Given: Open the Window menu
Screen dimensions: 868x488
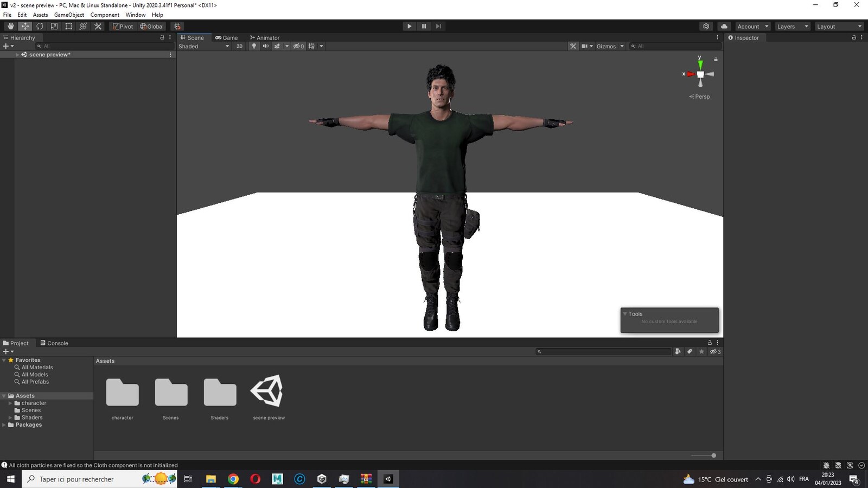Looking at the screenshot, I should click(x=136, y=15).
